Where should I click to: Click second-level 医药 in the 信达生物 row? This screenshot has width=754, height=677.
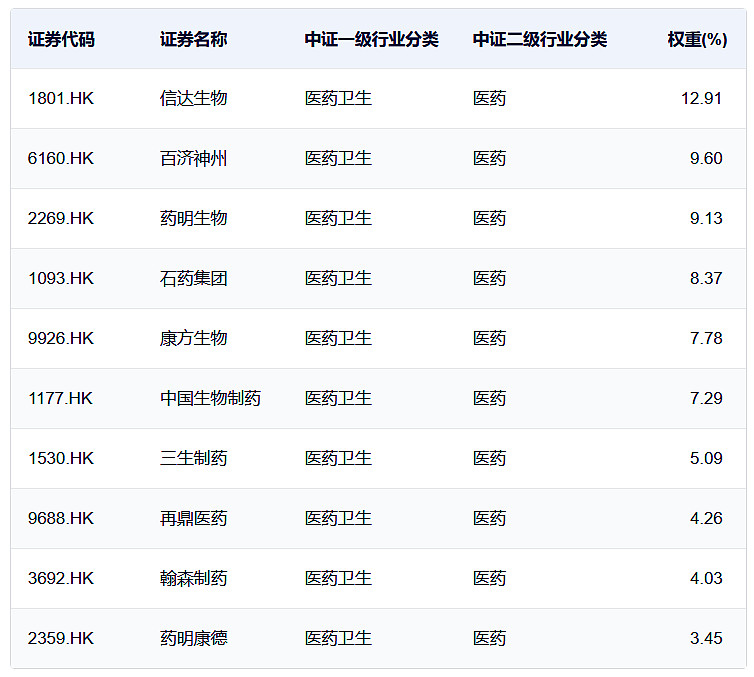(490, 99)
